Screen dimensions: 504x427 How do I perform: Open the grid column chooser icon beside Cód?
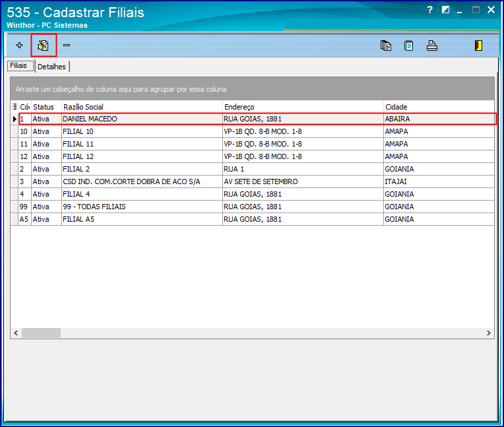15,107
